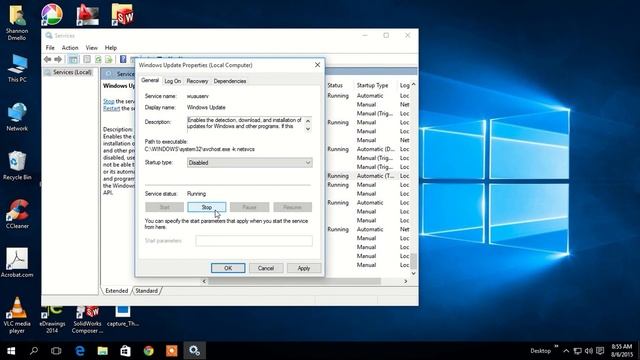640x360 pixels.
Task: Click the Apply button
Action: pyautogui.click(x=304, y=268)
